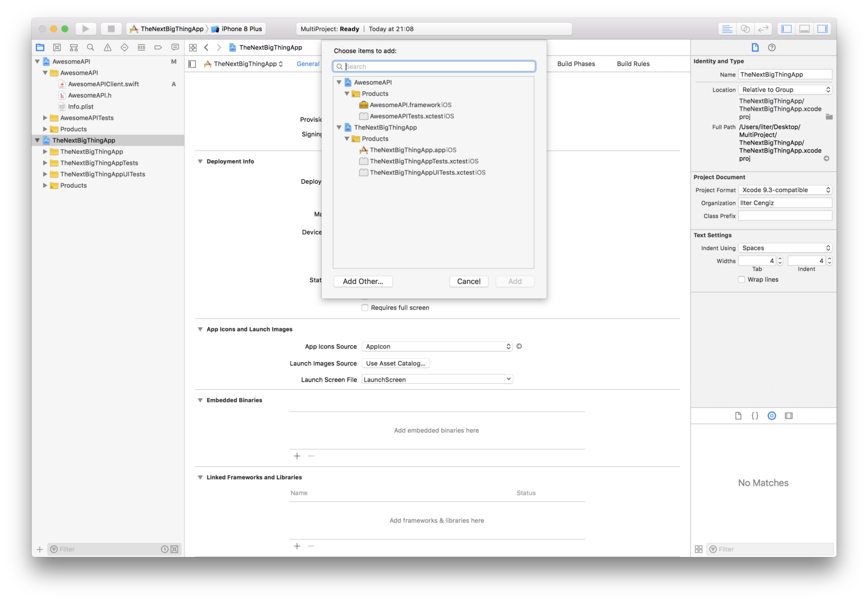Toggle the debug area panel

[x=805, y=29]
